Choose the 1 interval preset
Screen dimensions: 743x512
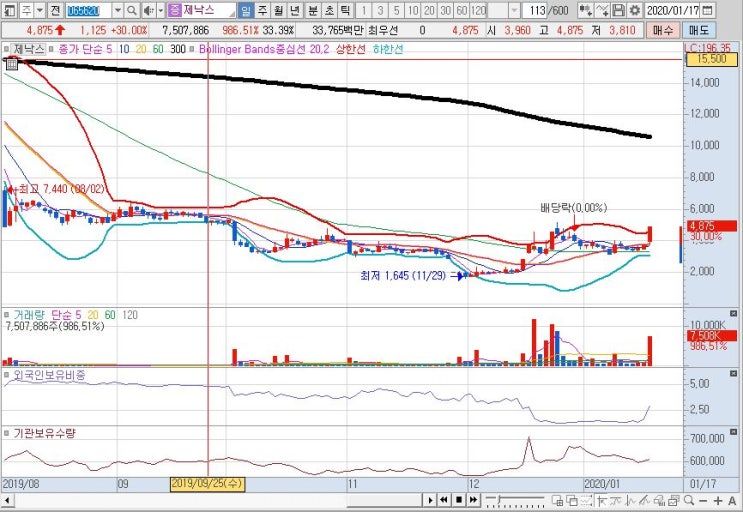tap(364, 10)
